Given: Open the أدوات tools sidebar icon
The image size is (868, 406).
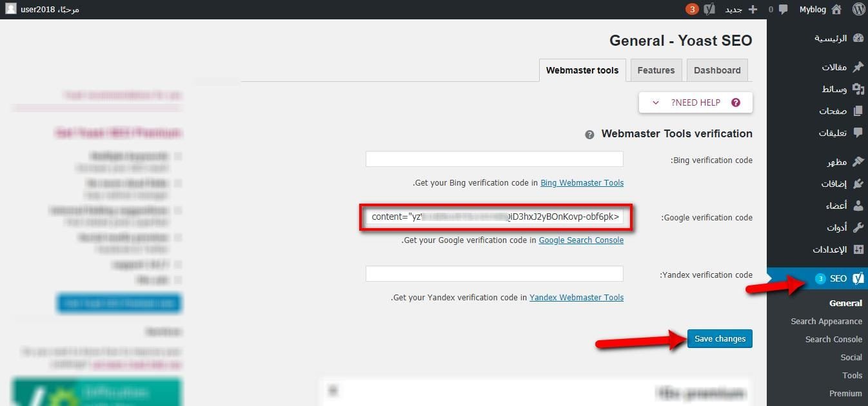Looking at the screenshot, I should tap(858, 227).
